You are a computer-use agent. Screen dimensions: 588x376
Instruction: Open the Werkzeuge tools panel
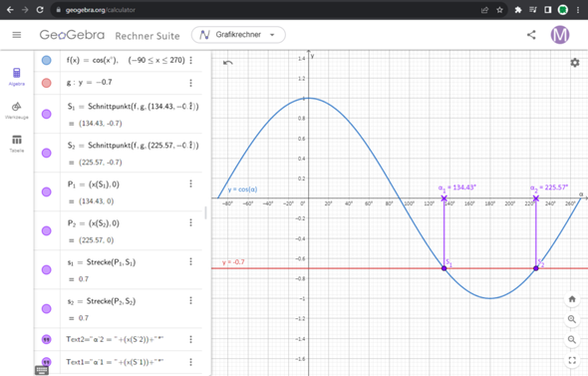(17, 111)
